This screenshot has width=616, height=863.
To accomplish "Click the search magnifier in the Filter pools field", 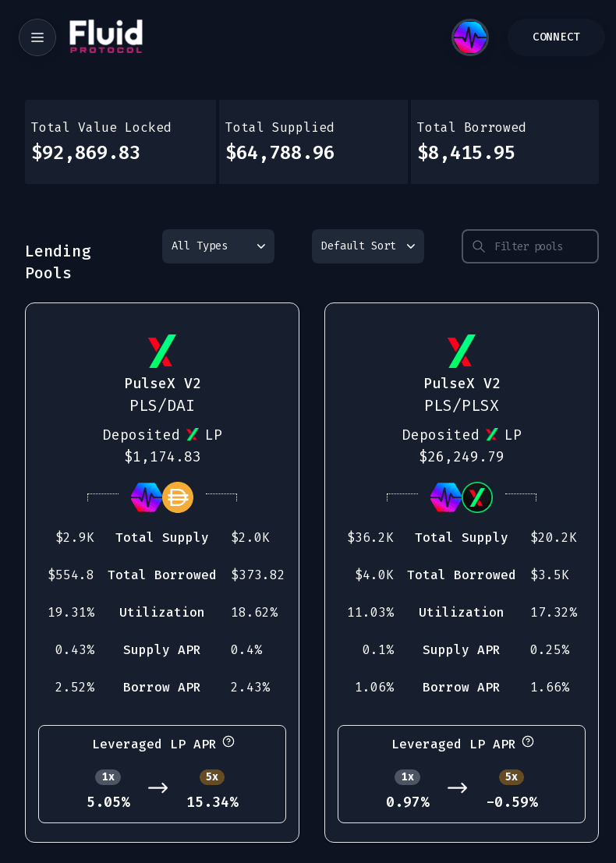I will (x=479, y=246).
